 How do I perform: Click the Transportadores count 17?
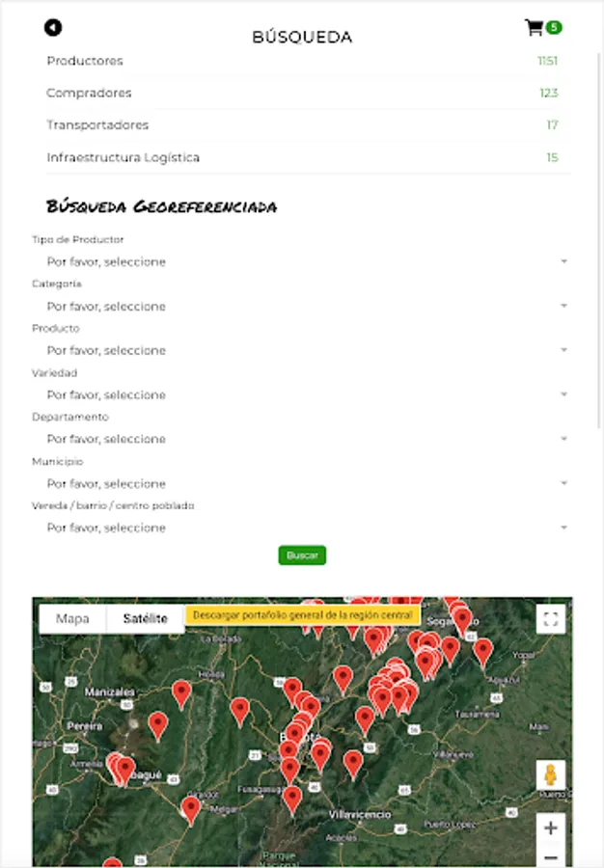[x=553, y=125]
